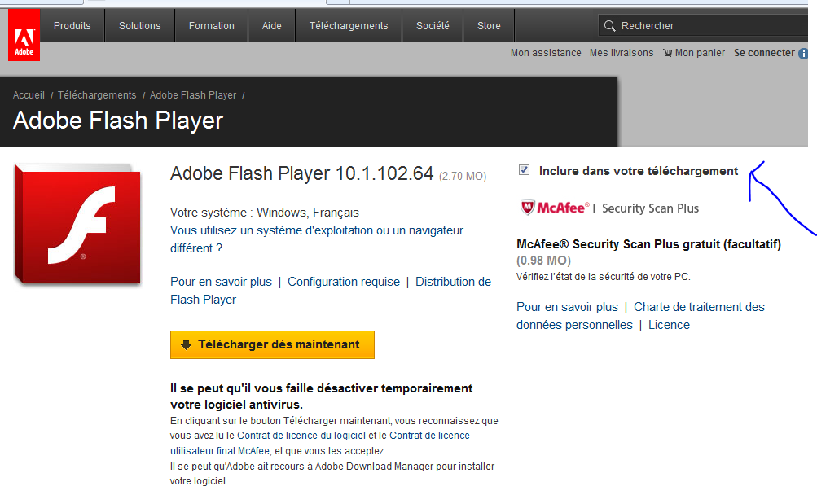Click Vérifiez l'état de la sécurité text
The image size is (817, 504).
pos(604,277)
